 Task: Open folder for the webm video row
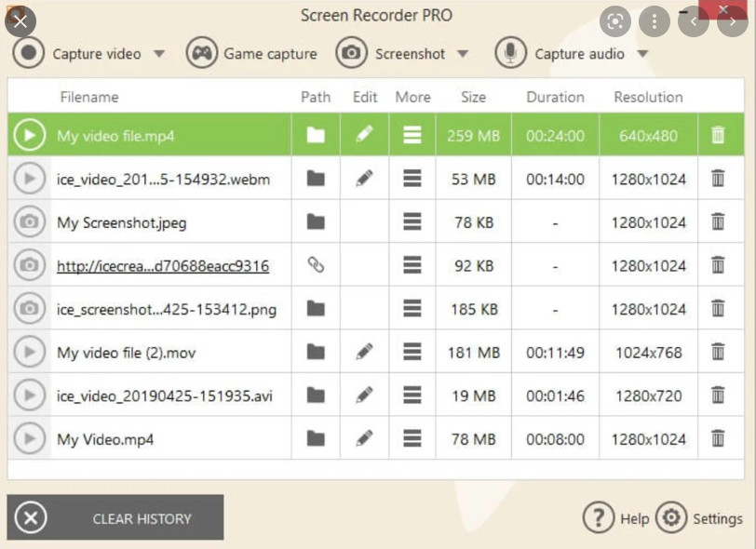(316, 179)
